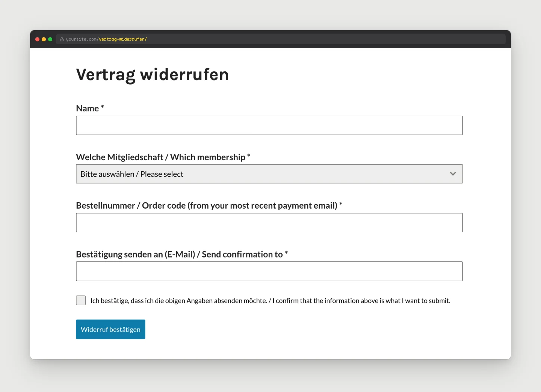Click the 'Bestätigung senden an (E-Mail)' label

pos(182,254)
